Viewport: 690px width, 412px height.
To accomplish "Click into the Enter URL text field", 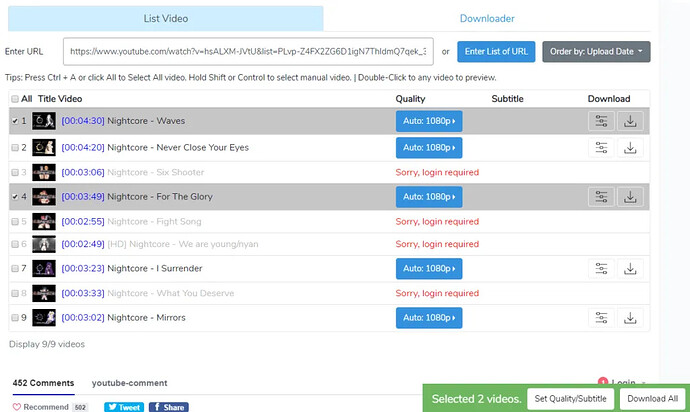I will [247, 52].
